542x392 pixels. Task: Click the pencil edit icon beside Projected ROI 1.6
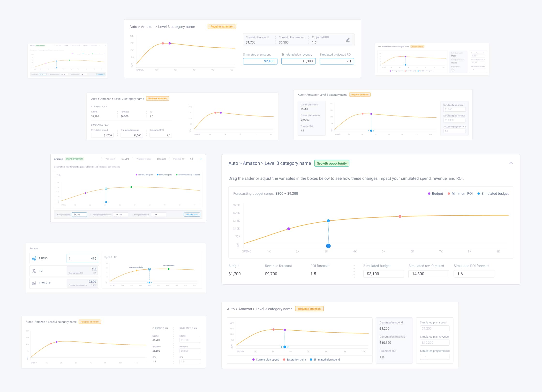pos(348,40)
